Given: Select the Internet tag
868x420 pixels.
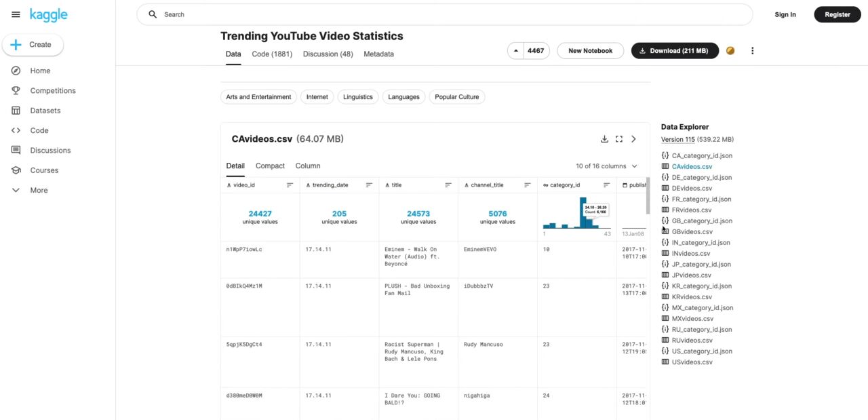Looking at the screenshot, I should 317,97.
